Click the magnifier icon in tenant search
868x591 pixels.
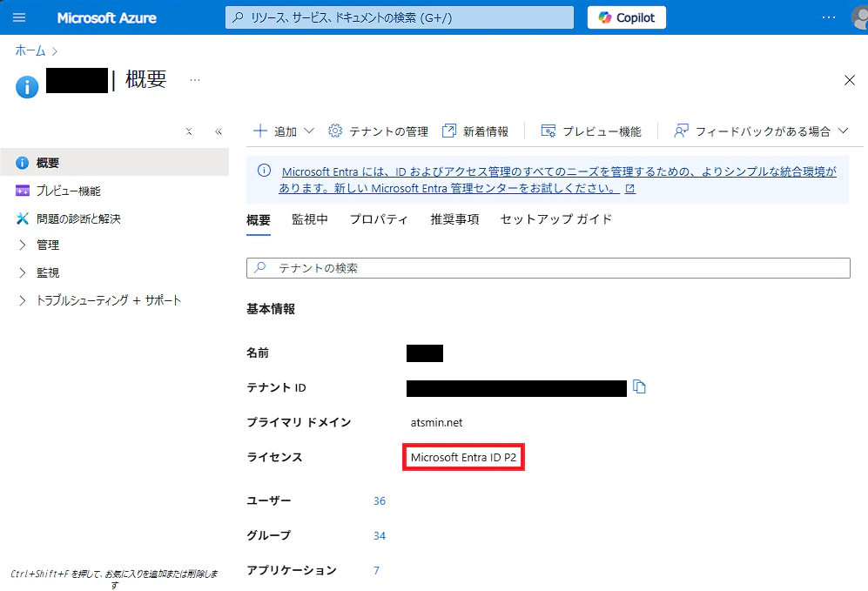(259, 268)
